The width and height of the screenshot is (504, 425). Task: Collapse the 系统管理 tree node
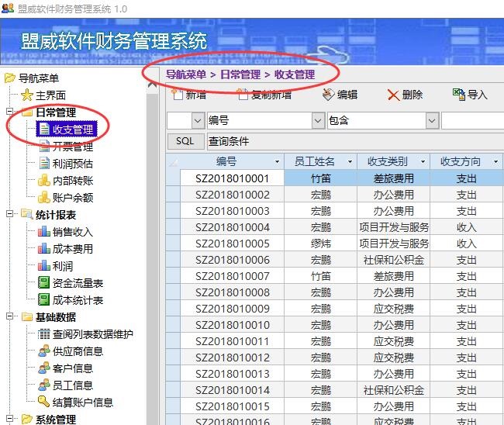pyautogui.click(x=10, y=418)
